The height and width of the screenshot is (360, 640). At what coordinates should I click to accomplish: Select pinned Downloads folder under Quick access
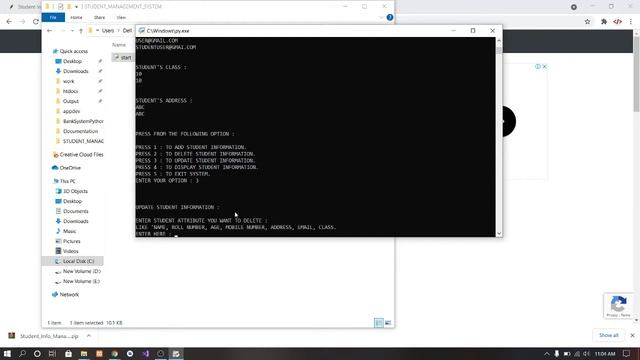point(76,71)
